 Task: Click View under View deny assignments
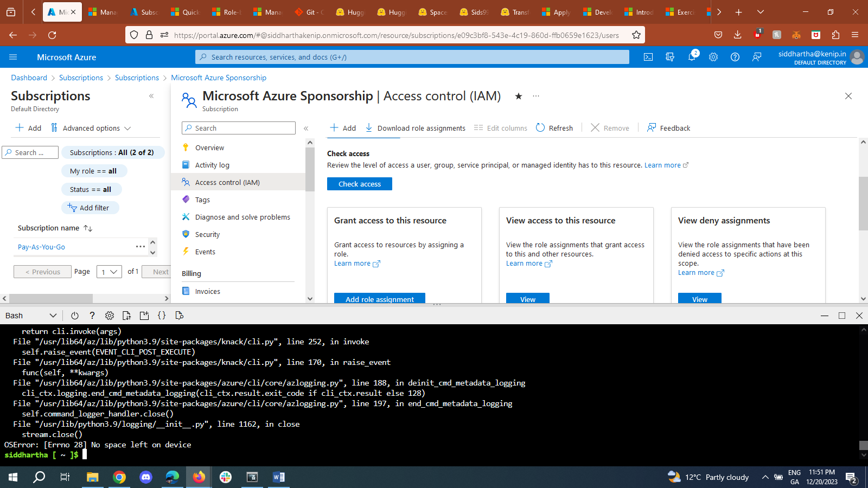tap(700, 298)
